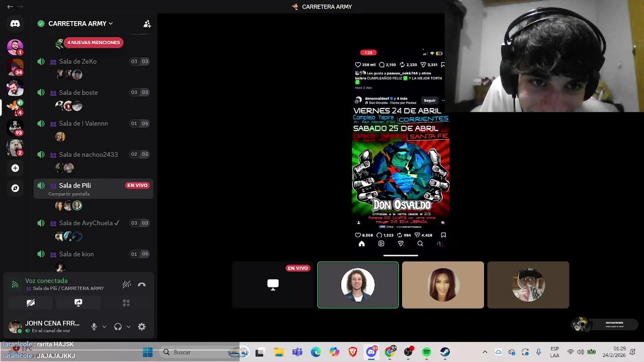The image size is (644, 362).
Task: Click the Voz conectada connection status
Action: pyautogui.click(x=46, y=281)
